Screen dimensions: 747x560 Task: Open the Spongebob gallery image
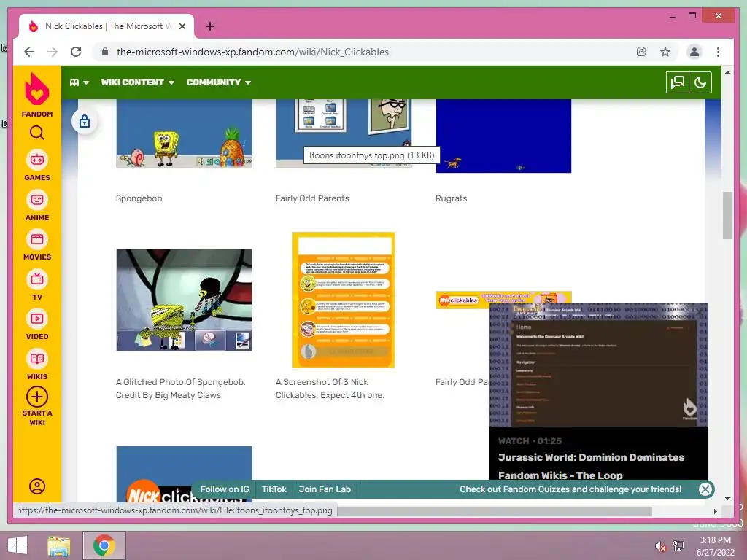point(184,133)
